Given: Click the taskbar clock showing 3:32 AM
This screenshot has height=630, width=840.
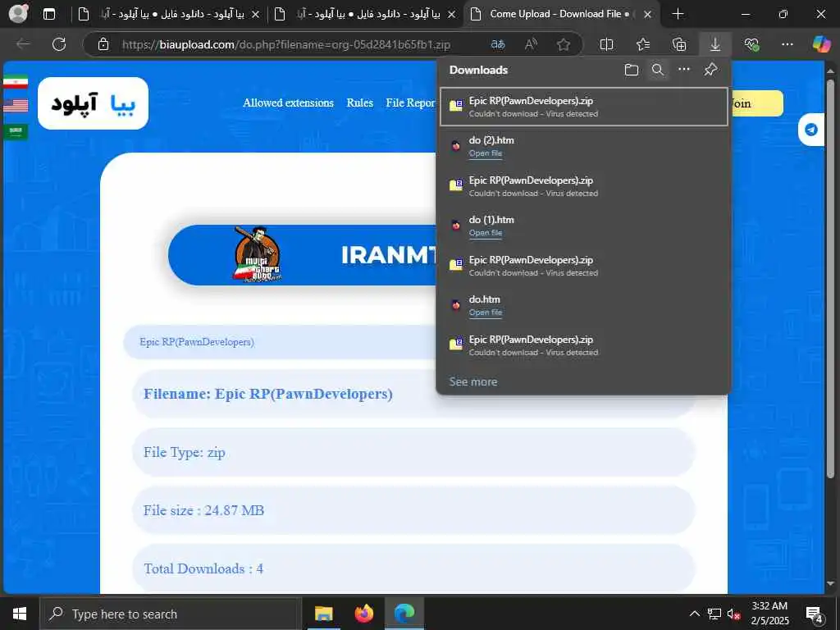Looking at the screenshot, I should coord(769,614).
